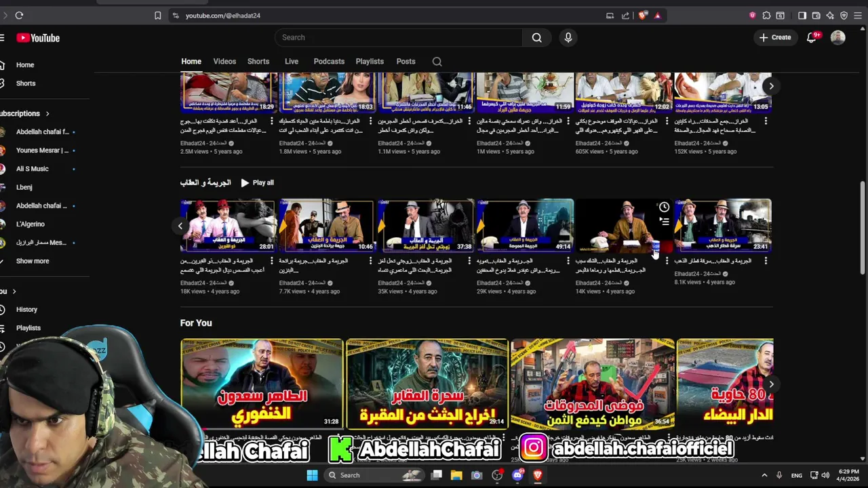The width and height of the screenshot is (868, 488).
Task: Open L'Algerino subscription
Action: [30, 224]
